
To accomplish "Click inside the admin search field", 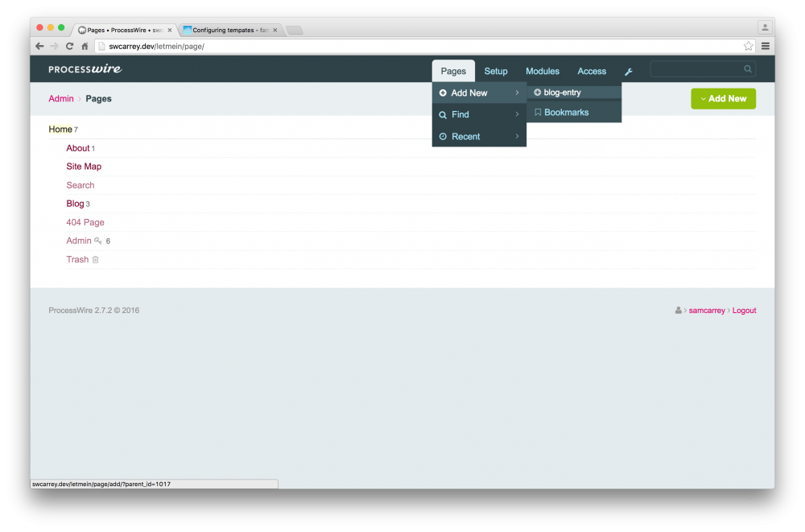I will click(x=700, y=69).
